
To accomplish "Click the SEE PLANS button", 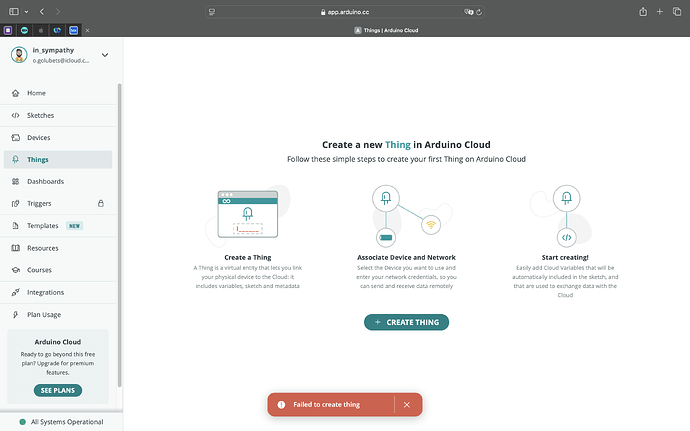I will [58, 390].
